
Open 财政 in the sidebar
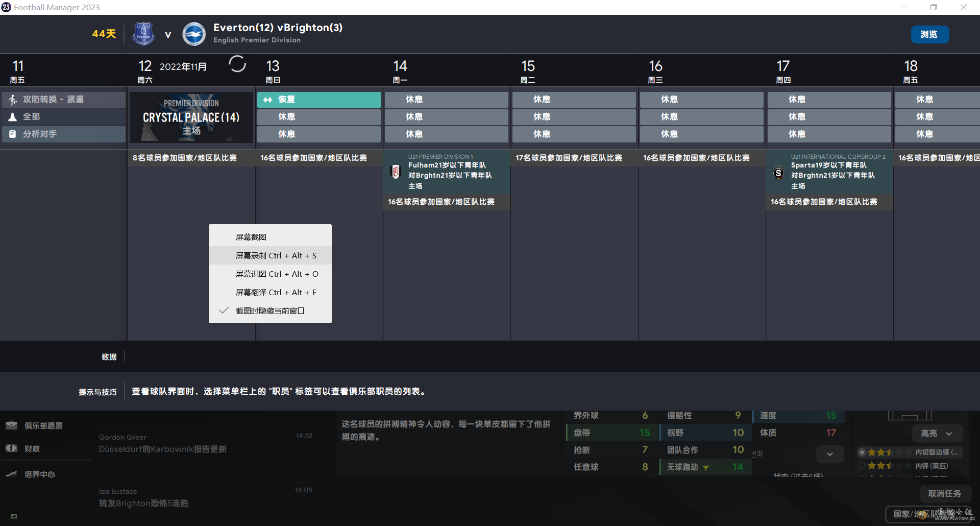32,449
